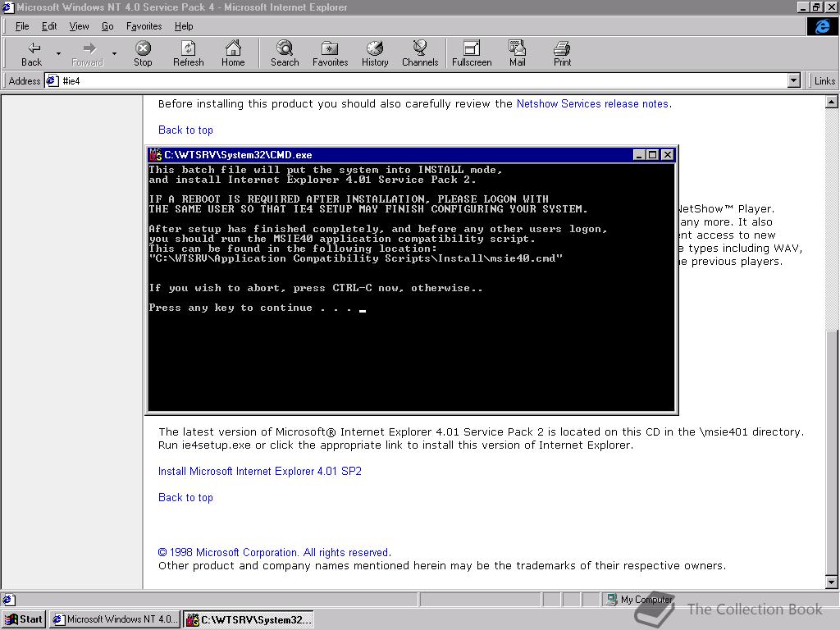Image resolution: width=840 pixels, height=630 pixels.
Task: Open the Mail toolbar button
Action: point(517,53)
